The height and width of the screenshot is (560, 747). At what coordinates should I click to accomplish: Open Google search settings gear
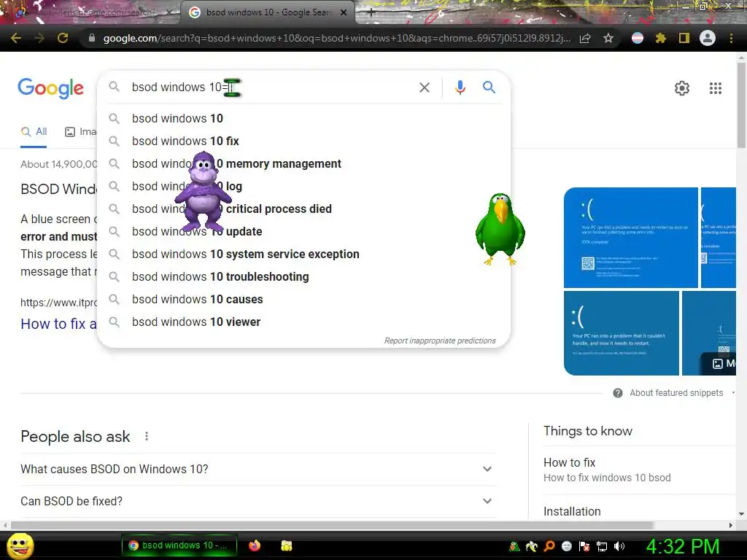point(682,88)
